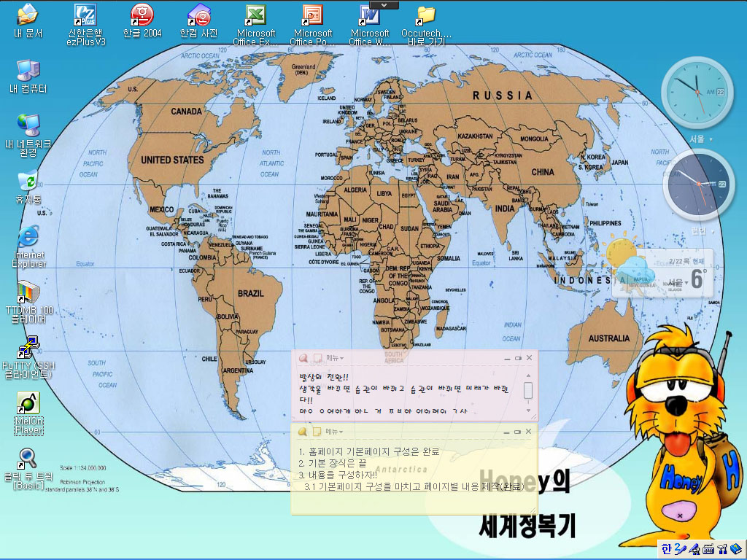Screen dimensions: 747x560
Task: Select the Internet Explorer icon
Action: pyautogui.click(x=28, y=246)
